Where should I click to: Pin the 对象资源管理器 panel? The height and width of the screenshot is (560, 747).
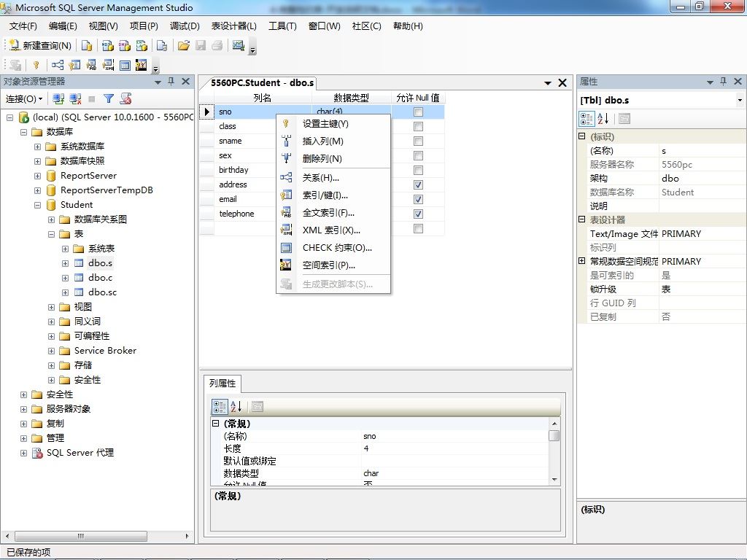171,82
